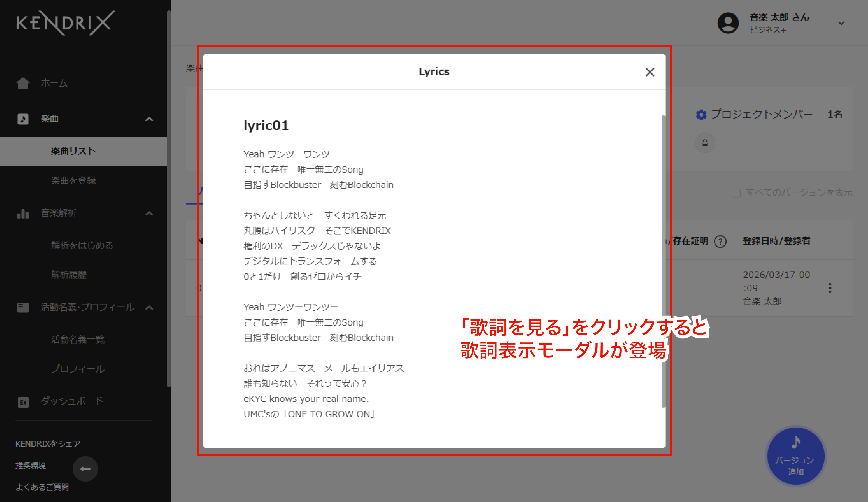The width and height of the screenshot is (868, 502).
Task: Click the music note 楽曲 icon
Action: click(23, 119)
